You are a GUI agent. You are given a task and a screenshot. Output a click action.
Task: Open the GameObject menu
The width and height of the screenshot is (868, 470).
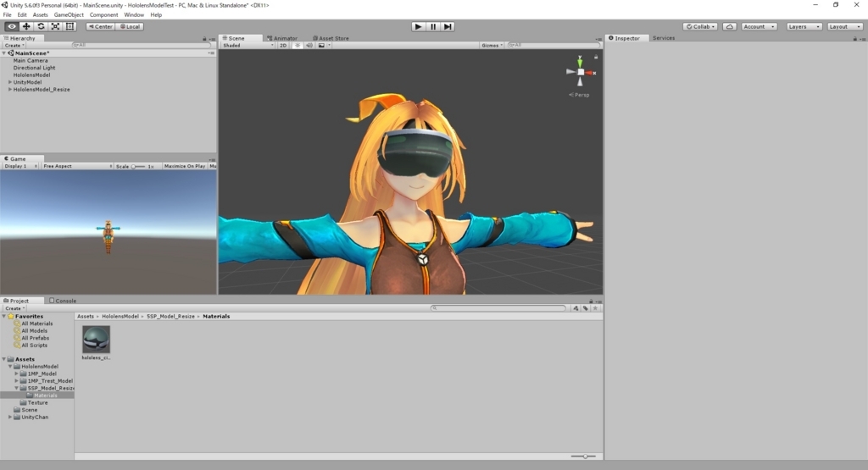[69, 15]
